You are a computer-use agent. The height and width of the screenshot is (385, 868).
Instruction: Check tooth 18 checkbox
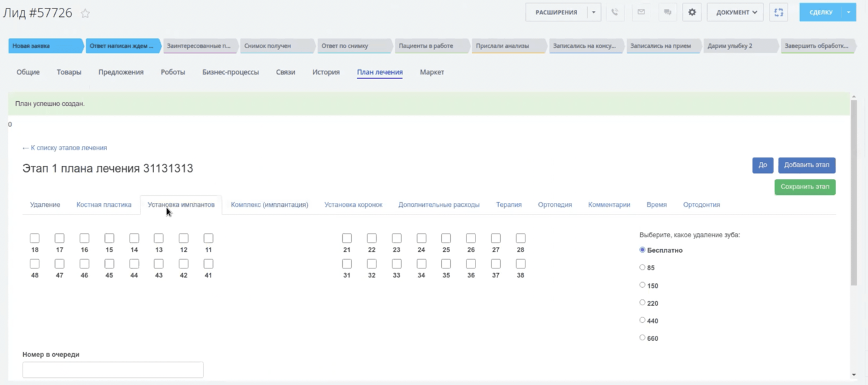tap(35, 239)
